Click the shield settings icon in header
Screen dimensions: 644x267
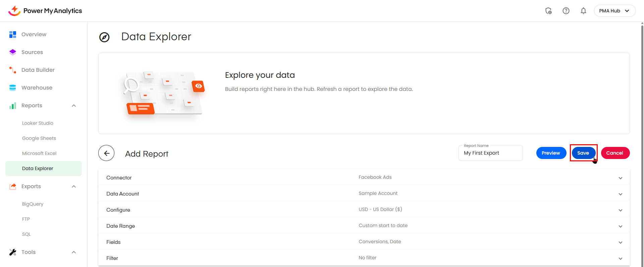[548, 11]
